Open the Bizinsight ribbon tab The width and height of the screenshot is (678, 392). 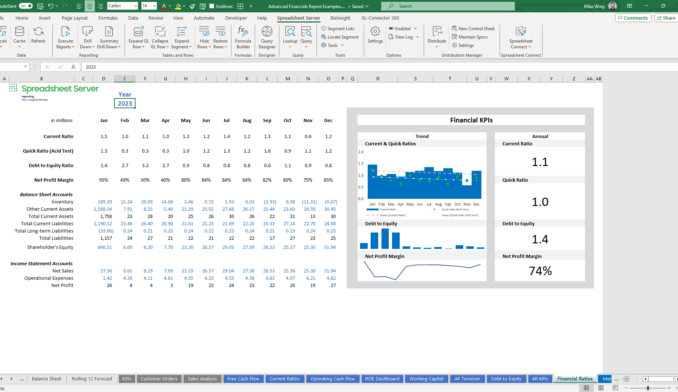(340, 18)
